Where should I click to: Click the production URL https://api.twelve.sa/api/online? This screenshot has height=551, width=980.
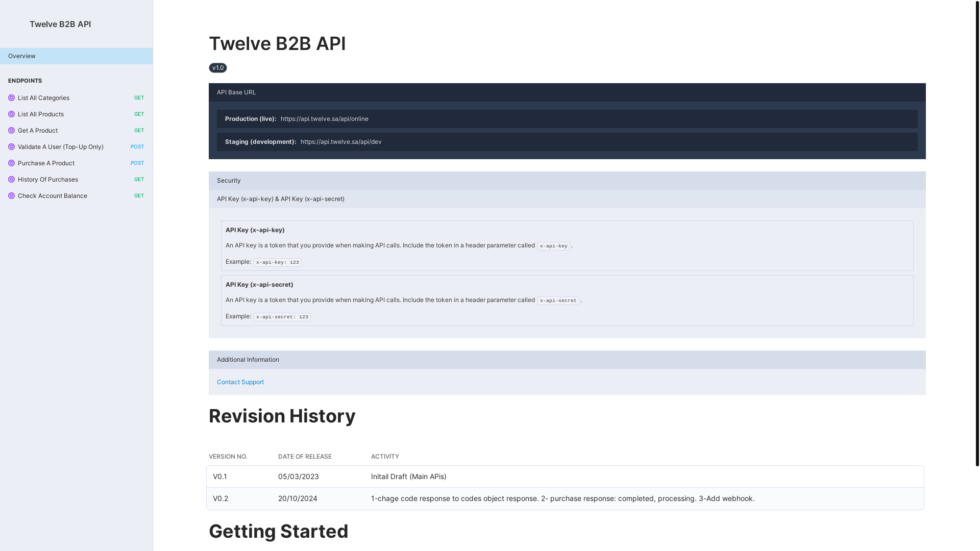(324, 119)
